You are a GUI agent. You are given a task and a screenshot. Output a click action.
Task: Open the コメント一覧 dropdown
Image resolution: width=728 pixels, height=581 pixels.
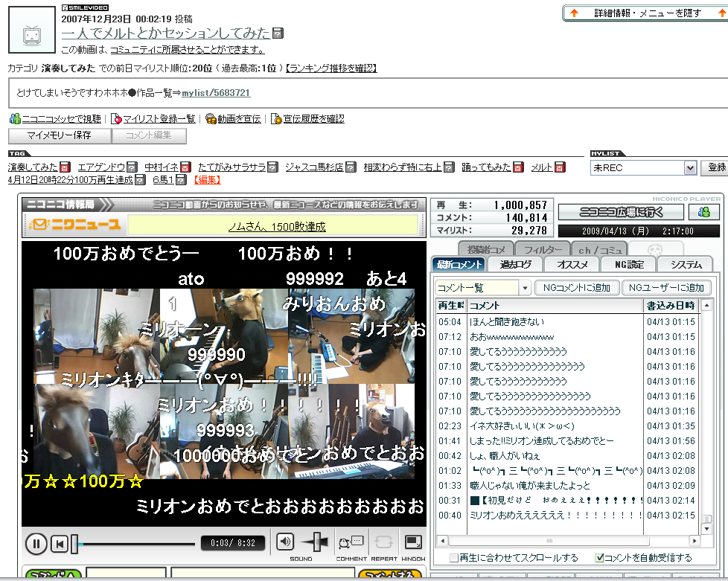pyautogui.click(x=524, y=288)
